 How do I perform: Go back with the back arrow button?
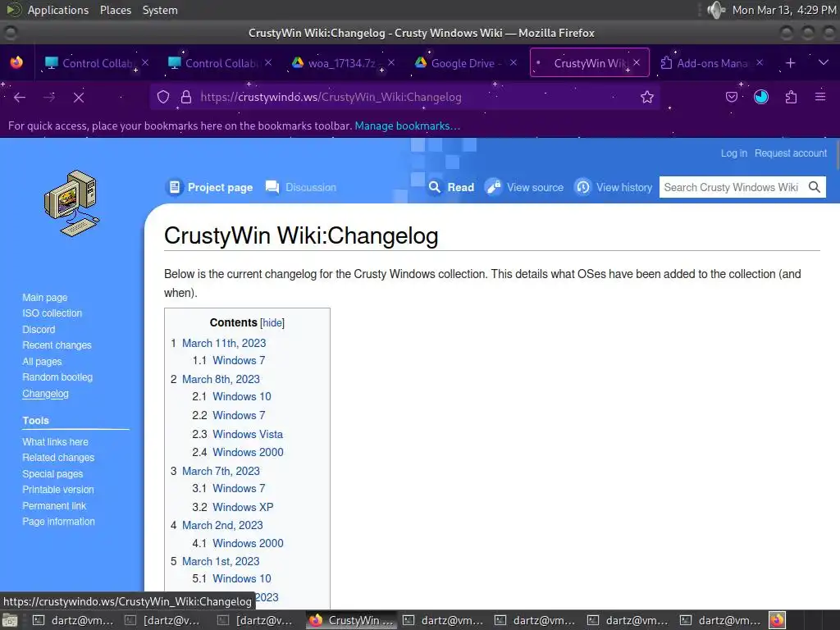click(20, 98)
